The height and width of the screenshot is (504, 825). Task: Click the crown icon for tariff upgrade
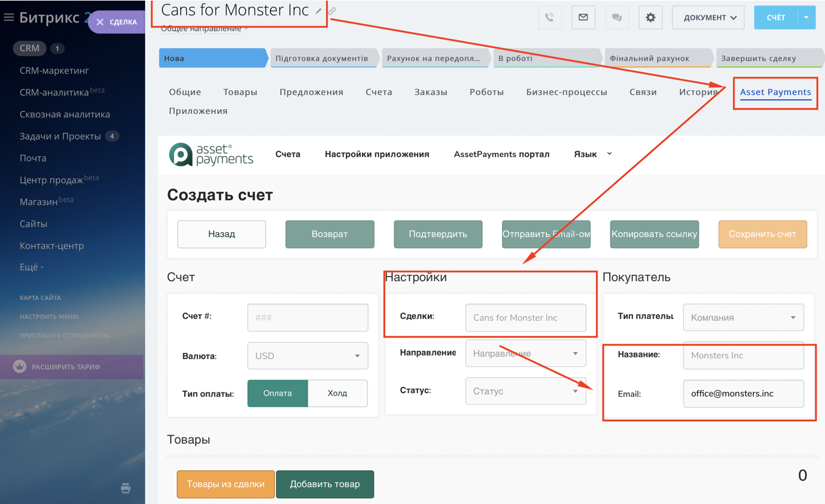click(20, 367)
